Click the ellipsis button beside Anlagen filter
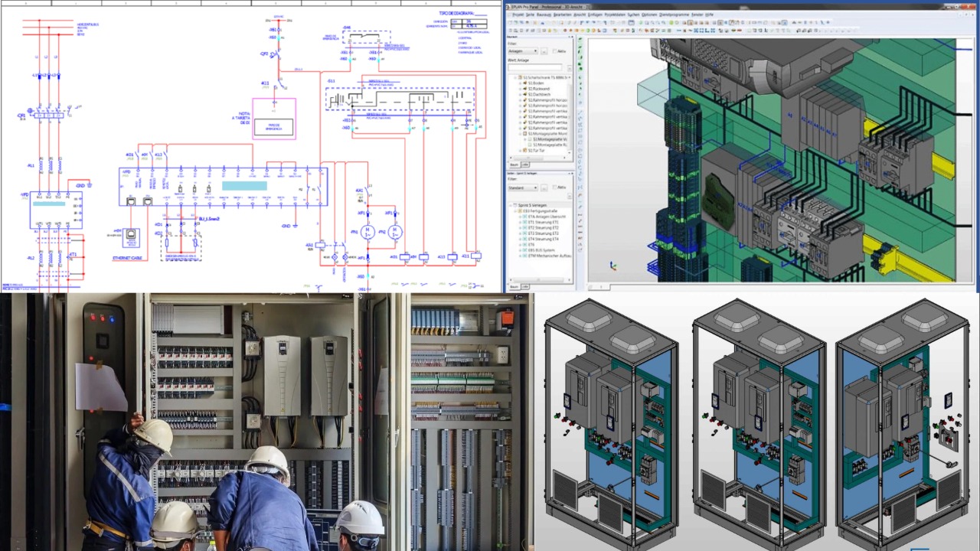Image resolution: width=980 pixels, height=551 pixels. click(544, 51)
